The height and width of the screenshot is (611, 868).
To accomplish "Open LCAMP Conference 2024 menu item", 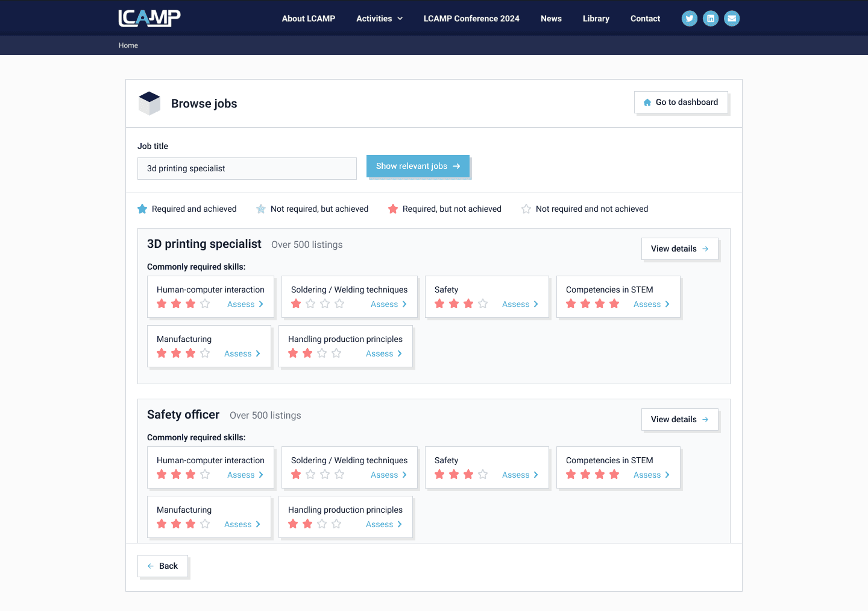I will (x=471, y=19).
